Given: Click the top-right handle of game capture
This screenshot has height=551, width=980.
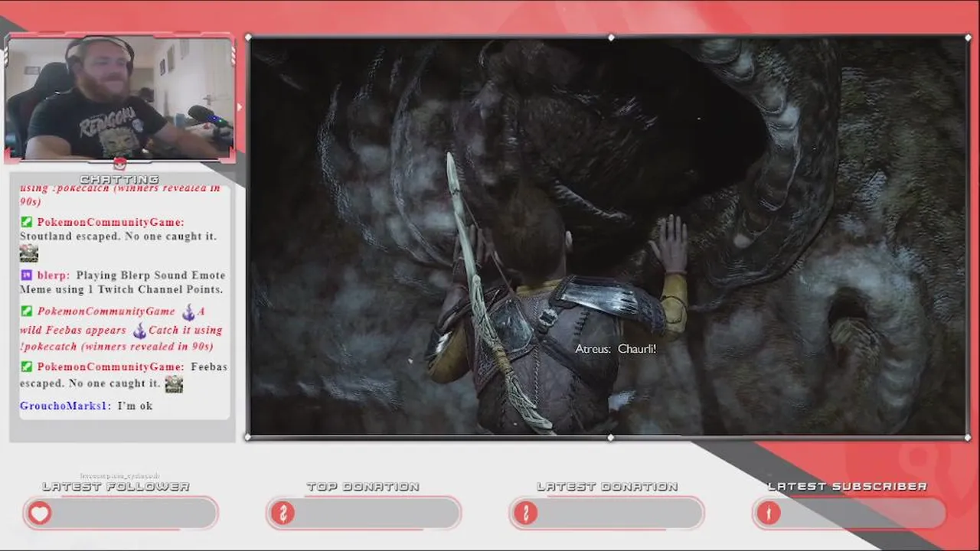Looking at the screenshot, I should [x=969, y=37].
